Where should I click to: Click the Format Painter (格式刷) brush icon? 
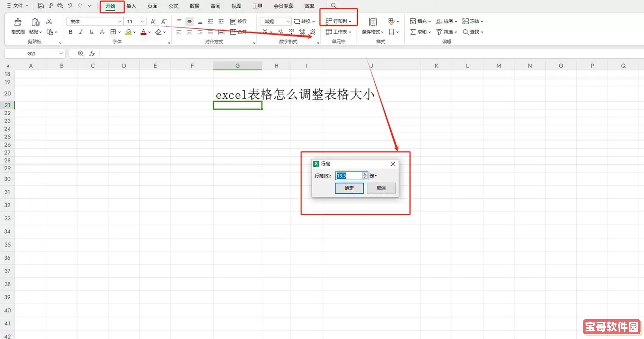(18, 22)
